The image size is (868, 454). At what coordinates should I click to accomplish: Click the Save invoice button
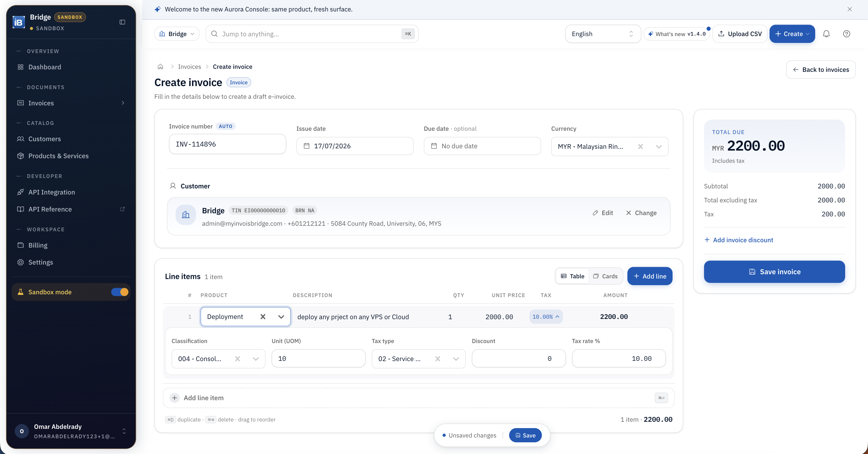click(x=774, y=272)
